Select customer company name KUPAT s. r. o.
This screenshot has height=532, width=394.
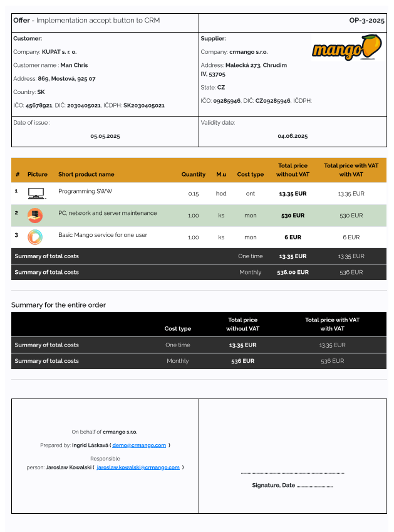tap(60, 52)
